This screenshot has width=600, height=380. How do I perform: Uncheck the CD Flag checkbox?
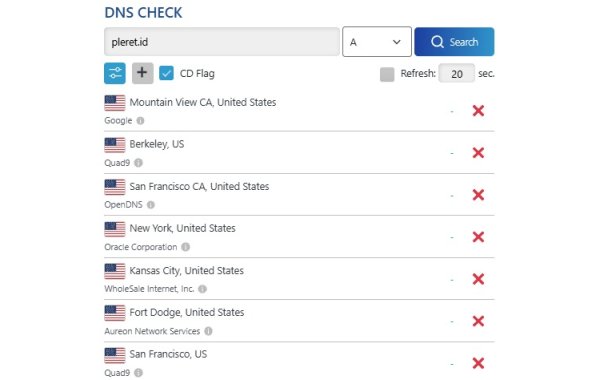[x=166, y=73]
